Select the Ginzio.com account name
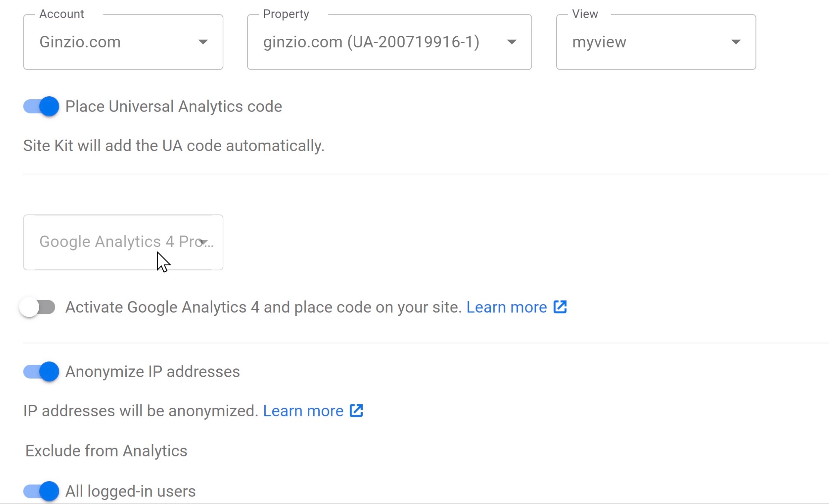Screen dimensions: 829x504 click(x=80, y=42)
